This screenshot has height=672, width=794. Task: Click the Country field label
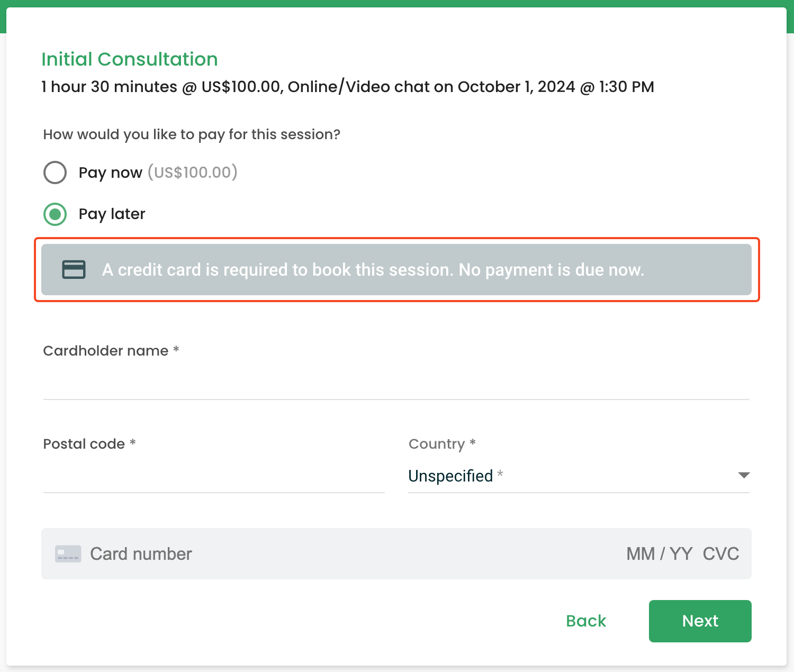click(x=437, y=444)
